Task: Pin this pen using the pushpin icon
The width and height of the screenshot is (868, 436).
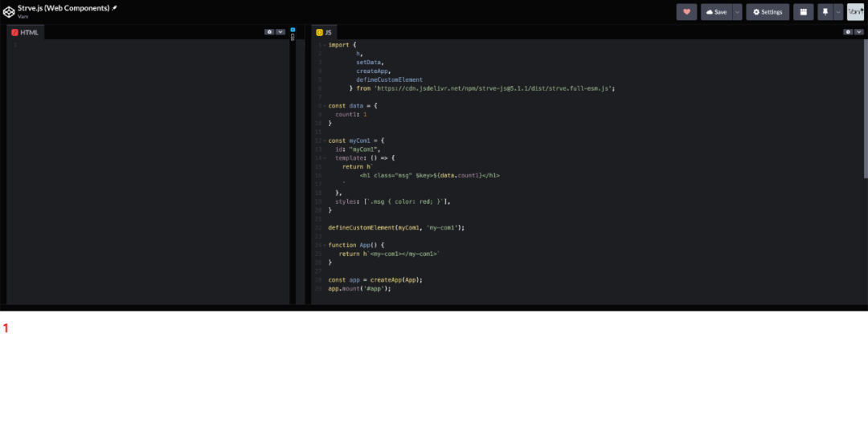Action: pos(825,12)
